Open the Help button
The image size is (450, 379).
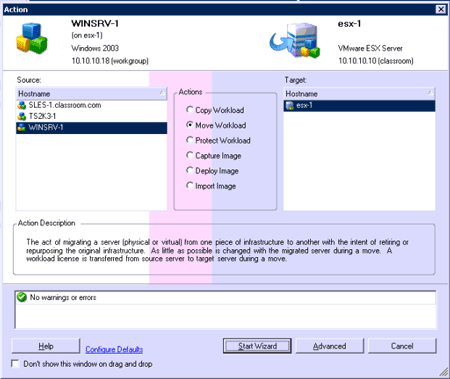click(46, 346)
